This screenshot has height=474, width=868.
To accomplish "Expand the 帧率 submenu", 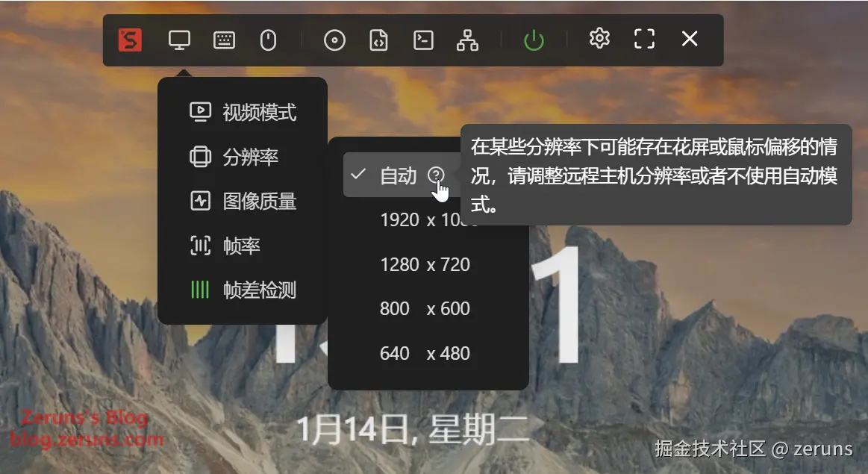I will pos(243,246).
